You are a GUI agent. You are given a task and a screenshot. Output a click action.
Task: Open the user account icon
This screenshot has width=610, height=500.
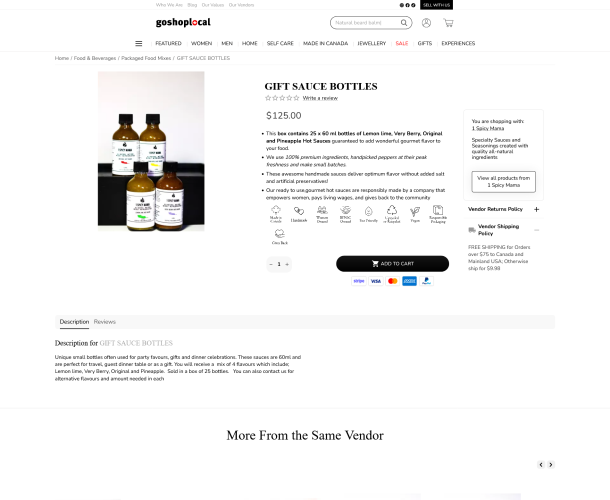[426, 23]
